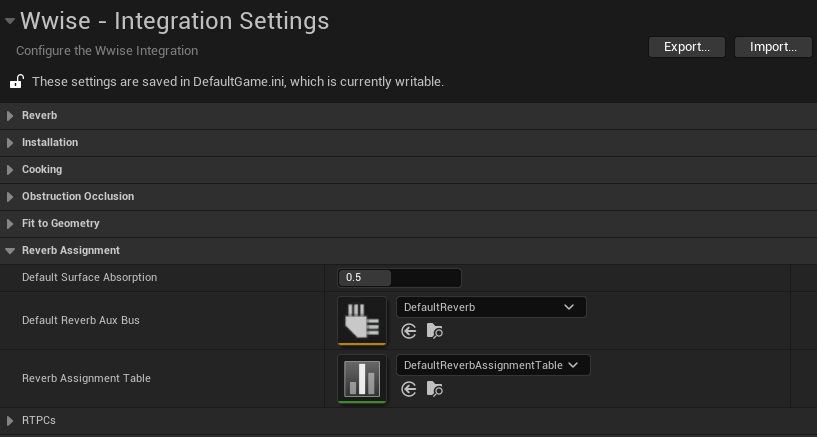Expand the RTPCs section
This screenshot has height=437, width=817.
11,421
